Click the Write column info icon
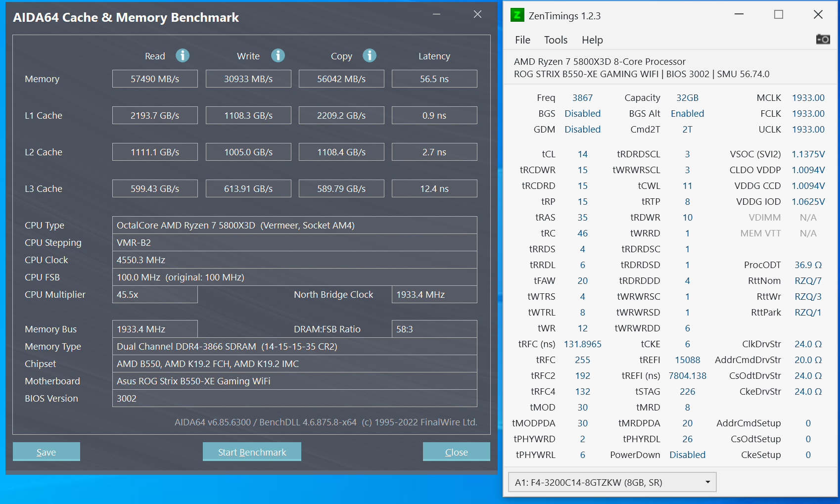The height and width of the screenshot is (504, 840). 278,55
